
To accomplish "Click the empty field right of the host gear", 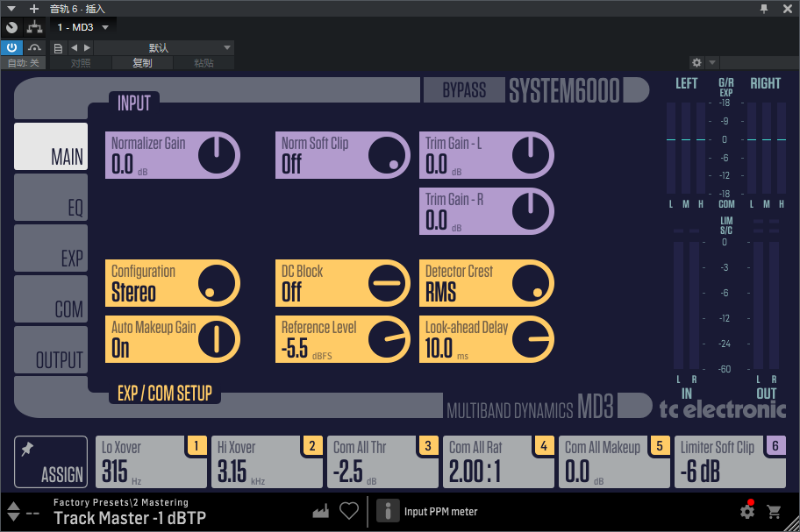I will pyautogui.click(x=759, y=63).
